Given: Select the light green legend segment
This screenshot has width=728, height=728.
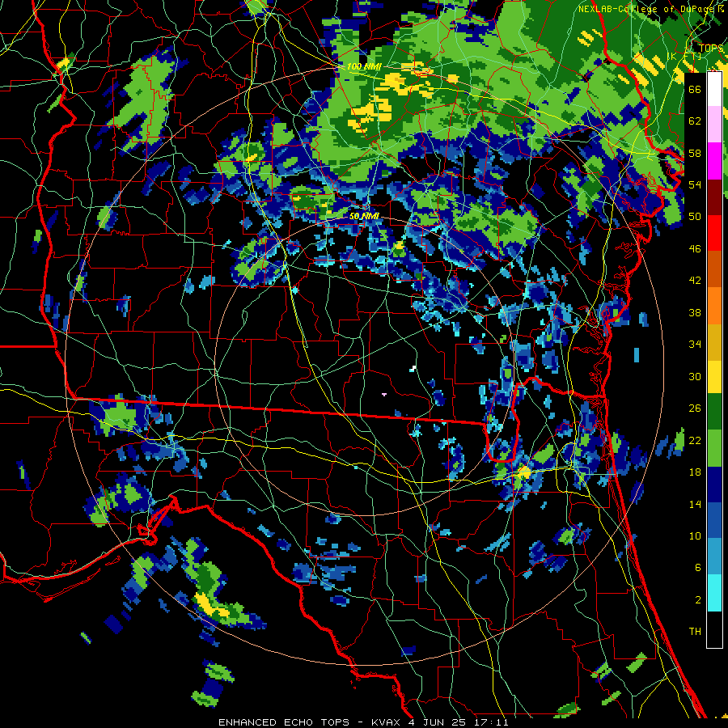Looking at the screenshot, I should (x=714, y=448).
